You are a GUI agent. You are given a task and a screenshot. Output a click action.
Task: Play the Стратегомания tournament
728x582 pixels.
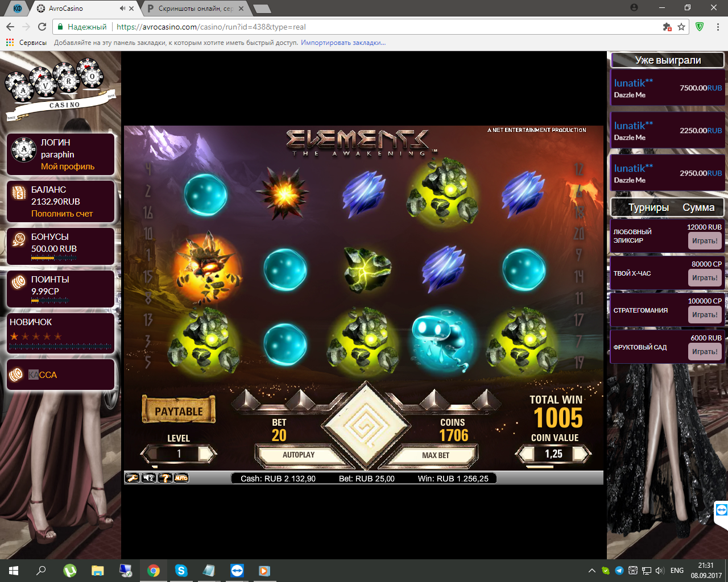(x=705, y=315)
